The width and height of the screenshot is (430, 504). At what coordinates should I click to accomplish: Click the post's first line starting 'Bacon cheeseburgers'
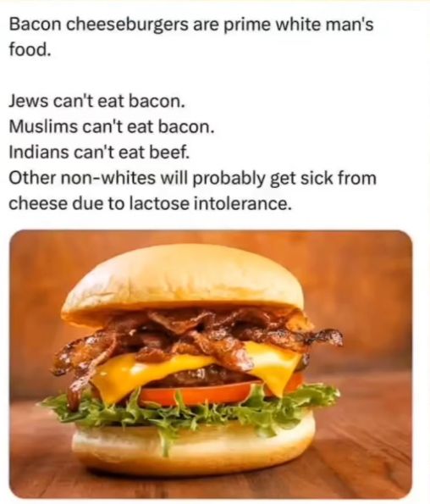click(191, 25)
